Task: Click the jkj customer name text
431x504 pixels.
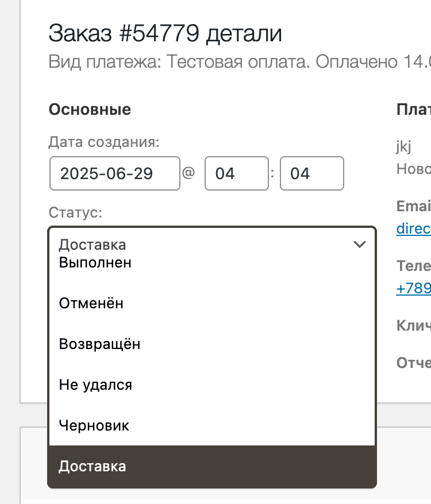Action: click(403, 146)
